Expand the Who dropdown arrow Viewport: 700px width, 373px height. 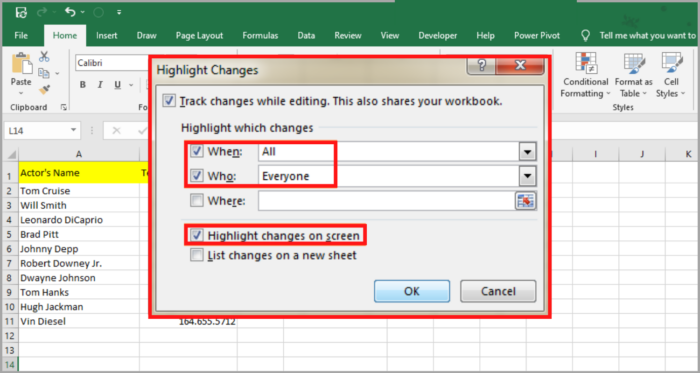coord(528,177)
